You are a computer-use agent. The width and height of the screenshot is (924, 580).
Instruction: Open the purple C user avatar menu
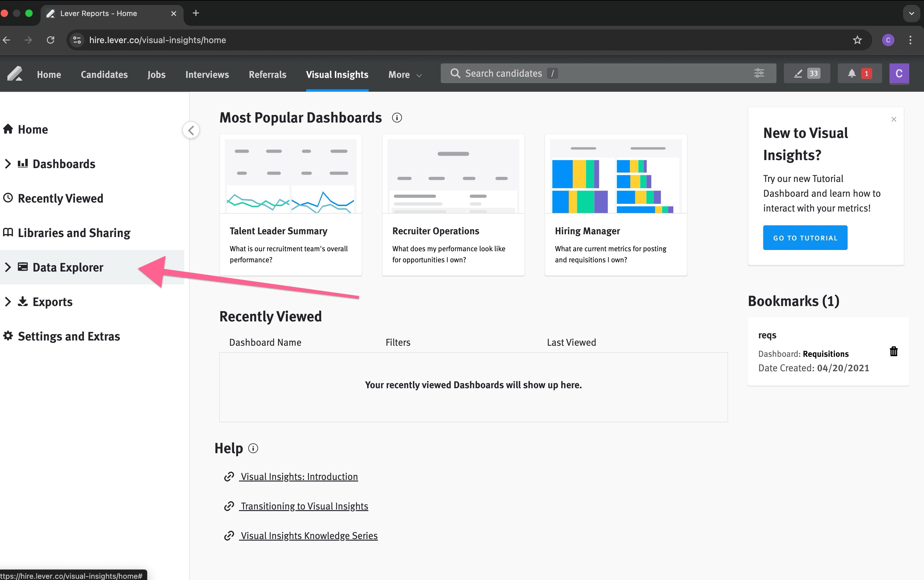pyautogui.click(x=899, y=73)
